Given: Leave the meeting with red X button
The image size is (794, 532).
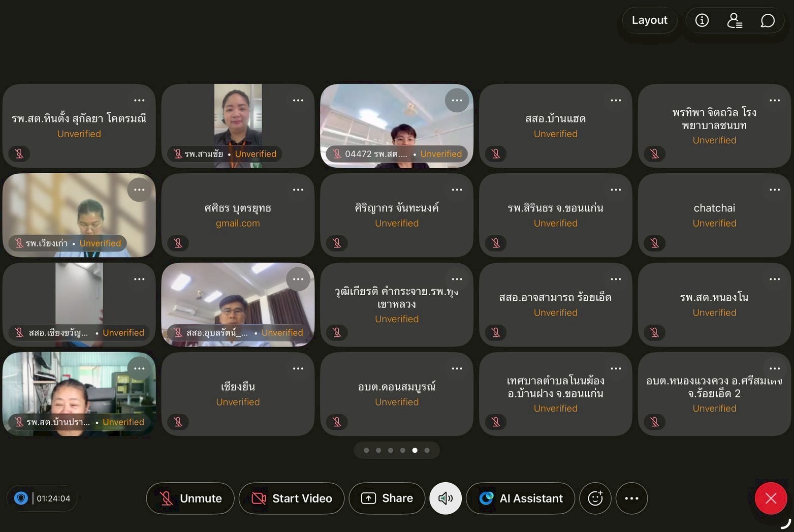Looking at the screenshot, I should tap(770, 498).
